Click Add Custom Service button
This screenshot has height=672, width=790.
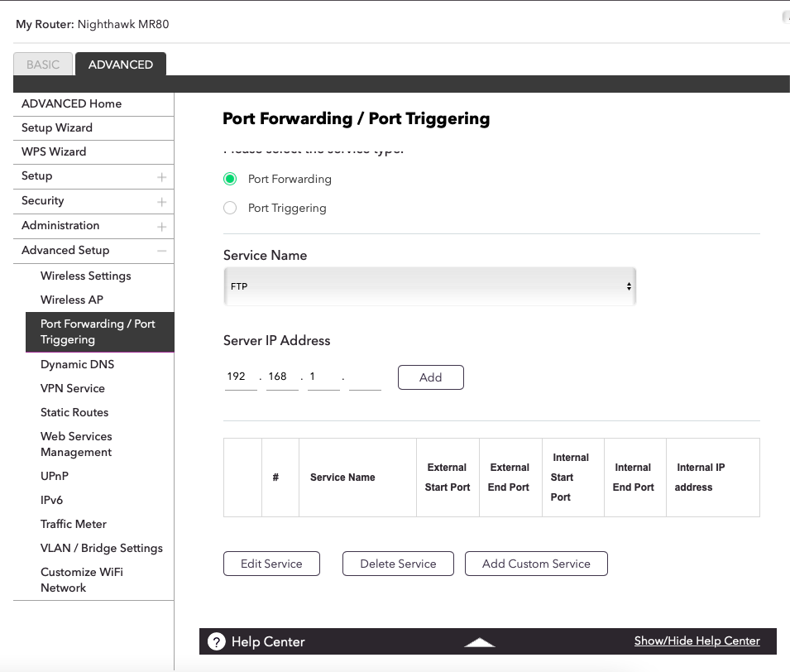(536, 564)
